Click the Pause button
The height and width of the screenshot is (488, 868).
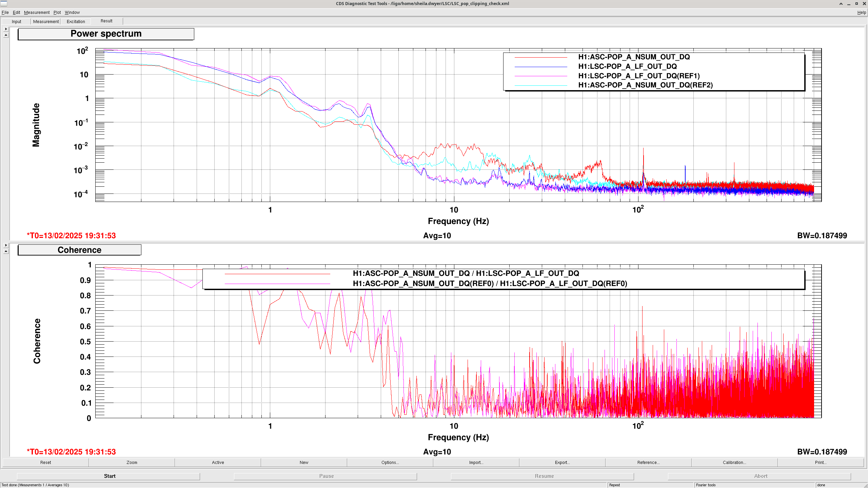(x=325, y=476)
